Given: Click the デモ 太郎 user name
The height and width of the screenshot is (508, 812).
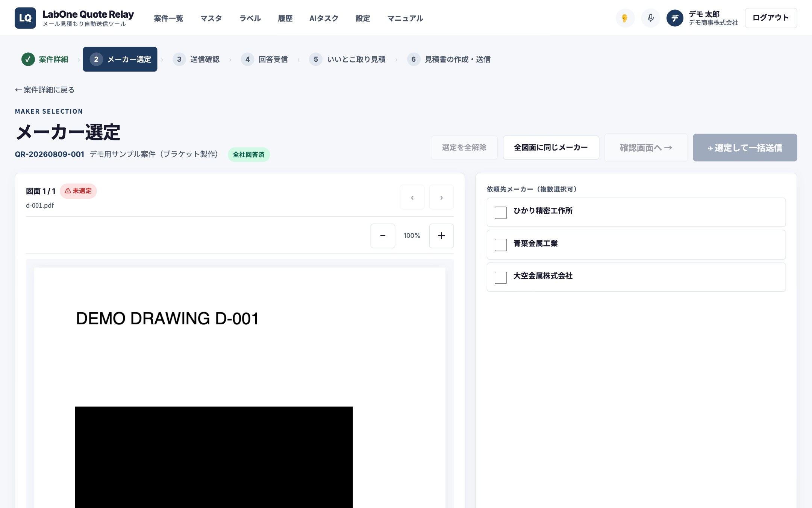Looking at the screenshot, I should tap(704, 14).
